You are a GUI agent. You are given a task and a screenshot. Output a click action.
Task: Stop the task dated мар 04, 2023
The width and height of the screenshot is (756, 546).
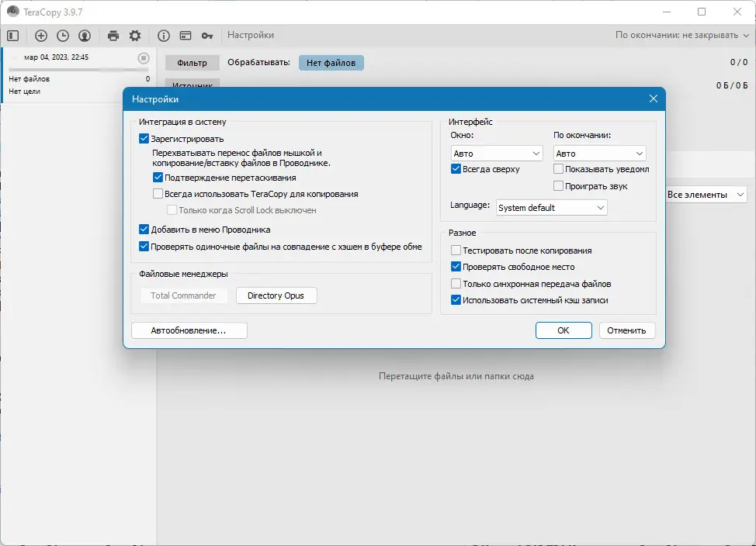(143, 58)
